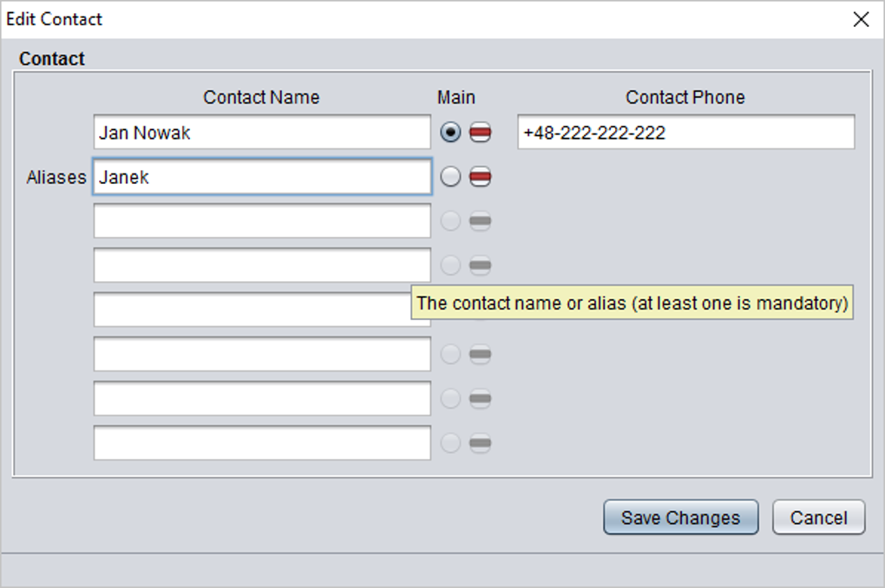This screenshot has width=885, height=588.
Task: Close the Edit Contact dialog
Action: (x=861, y=19)
